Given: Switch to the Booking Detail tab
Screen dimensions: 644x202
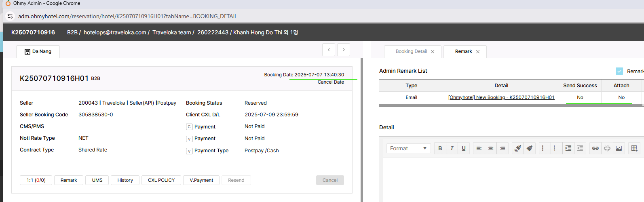Looking at the screenshot, I should [x=411, y=51].
